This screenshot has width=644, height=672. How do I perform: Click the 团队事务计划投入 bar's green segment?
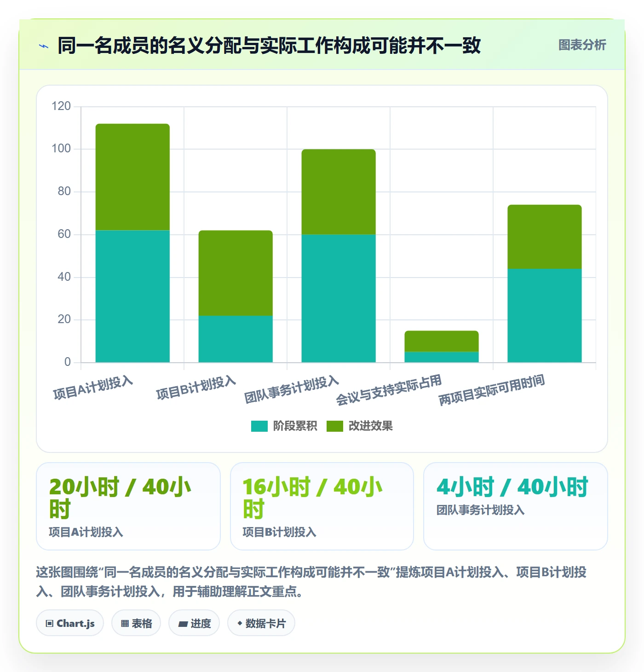click(x=339, y=192)
